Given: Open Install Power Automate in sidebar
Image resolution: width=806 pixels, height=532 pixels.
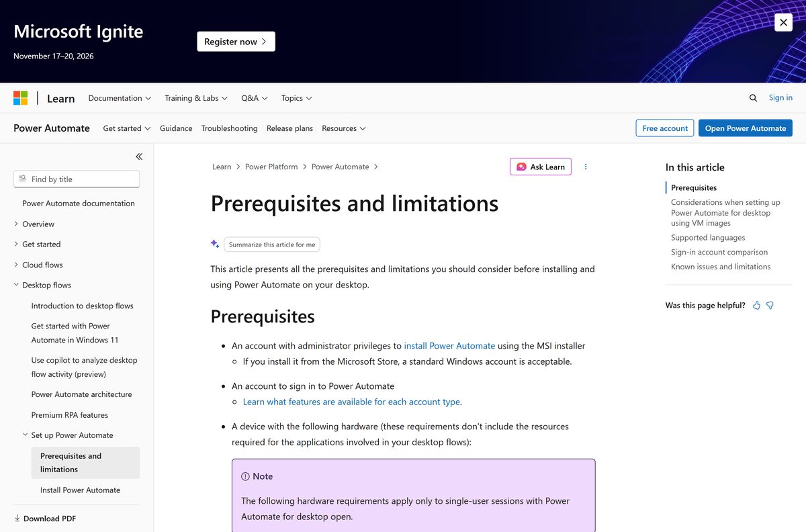Looking at the screenshot, I should pyautogui.click(x=81, y=490).
